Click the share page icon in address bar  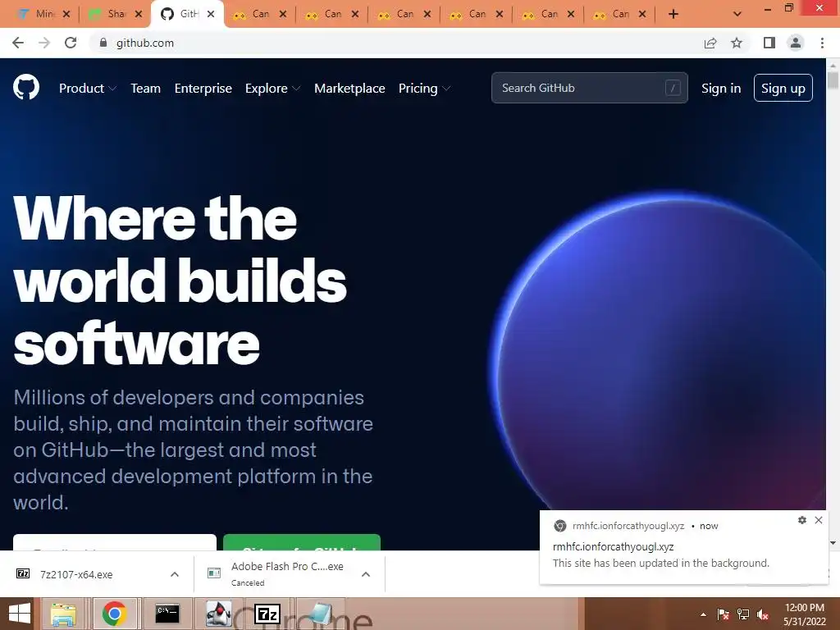(710, 43)
